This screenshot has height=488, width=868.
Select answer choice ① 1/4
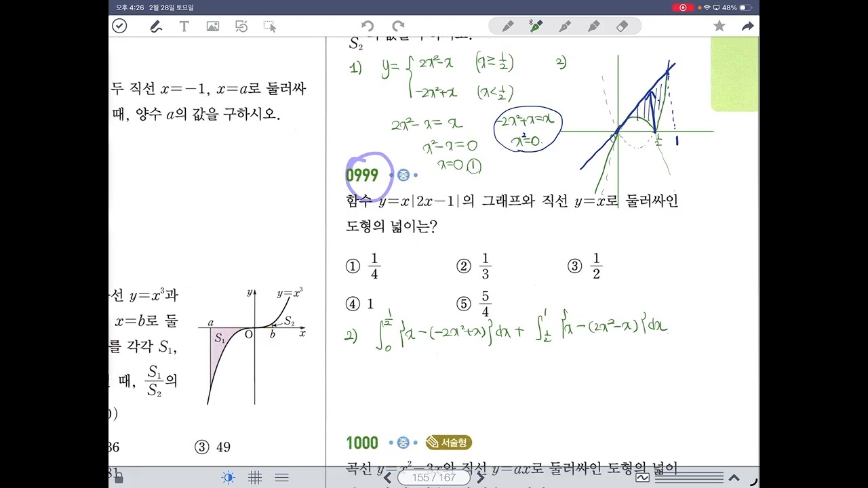pos(363,266)
